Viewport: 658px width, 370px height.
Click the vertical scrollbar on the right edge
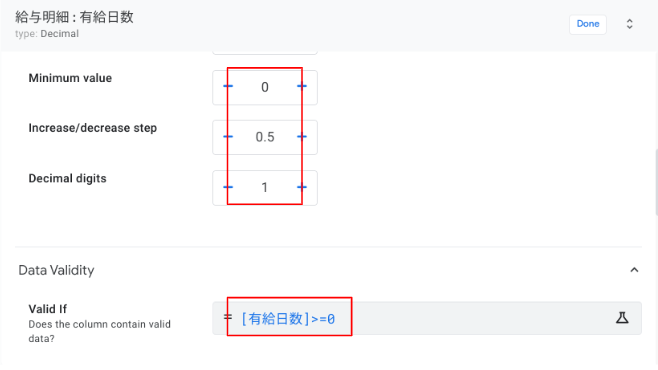pyautogui.click(x=656, y=182)
